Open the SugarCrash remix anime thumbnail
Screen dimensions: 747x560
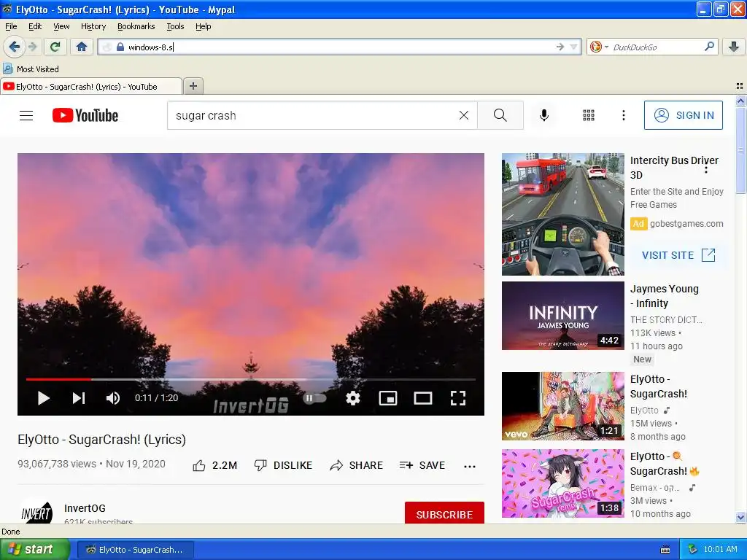[563, 483]
